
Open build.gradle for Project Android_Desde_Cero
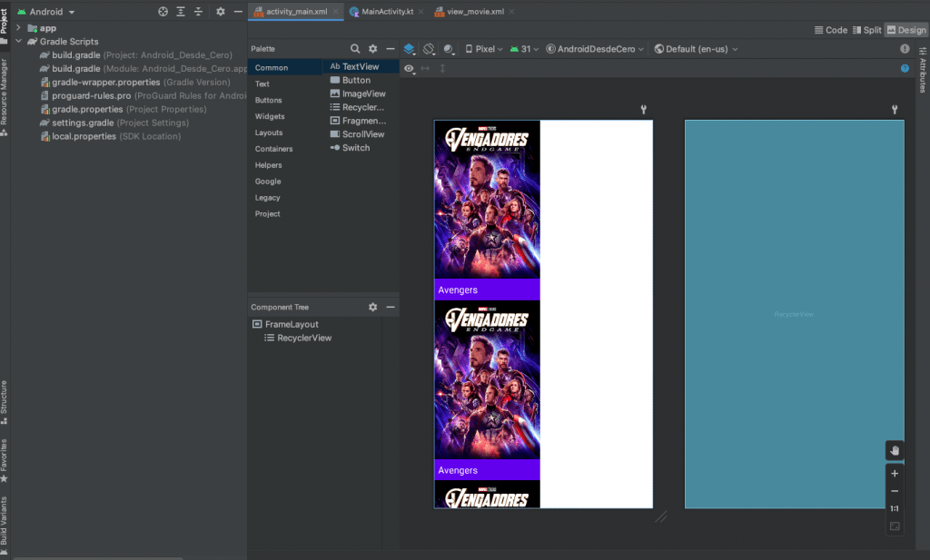point(136,55)
